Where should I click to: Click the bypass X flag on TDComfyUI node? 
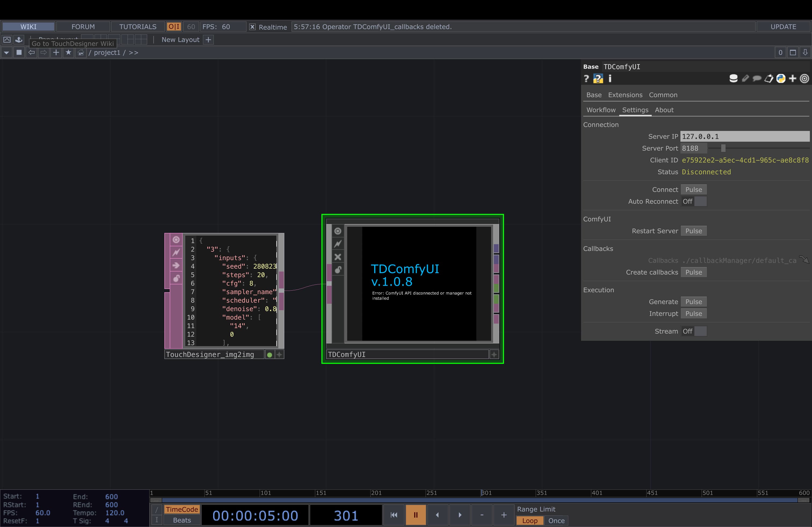coord(338,257)
